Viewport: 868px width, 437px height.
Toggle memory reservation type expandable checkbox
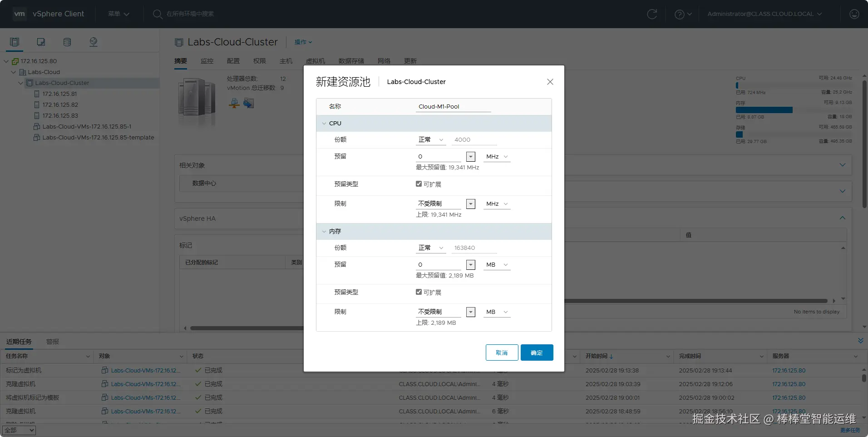pos(419,292)
